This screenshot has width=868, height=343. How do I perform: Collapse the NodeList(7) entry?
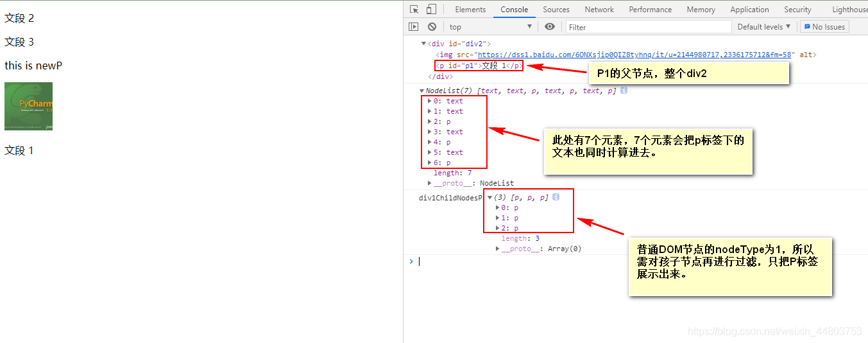tap(421, 91)
